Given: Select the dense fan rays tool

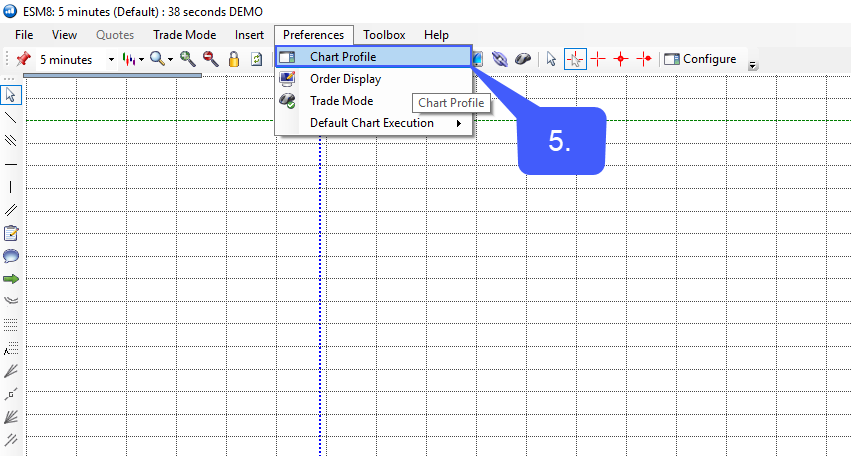Looking at the screenshot, I should click(11, 417).
